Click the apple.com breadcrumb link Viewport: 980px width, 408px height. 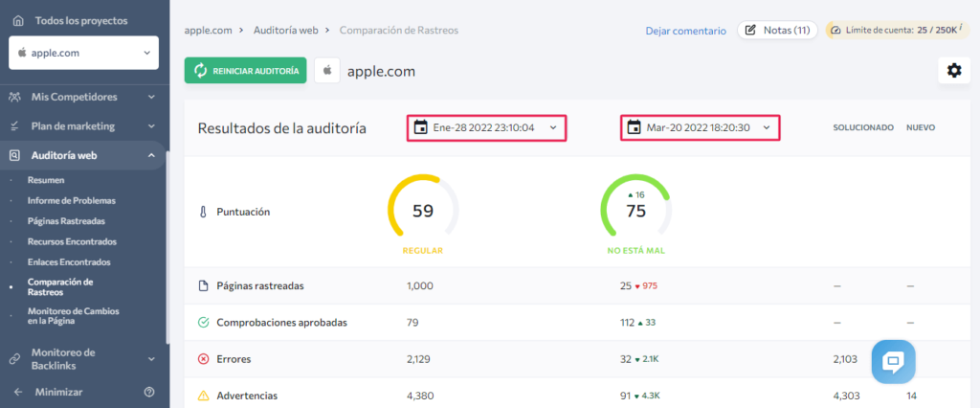(x=208, y=30)
